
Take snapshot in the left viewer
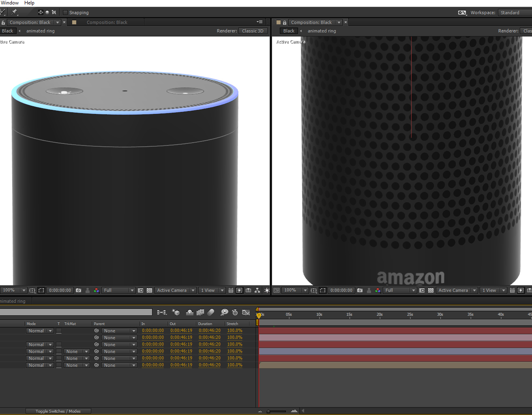pyautogui.click(x=79, y=290)
